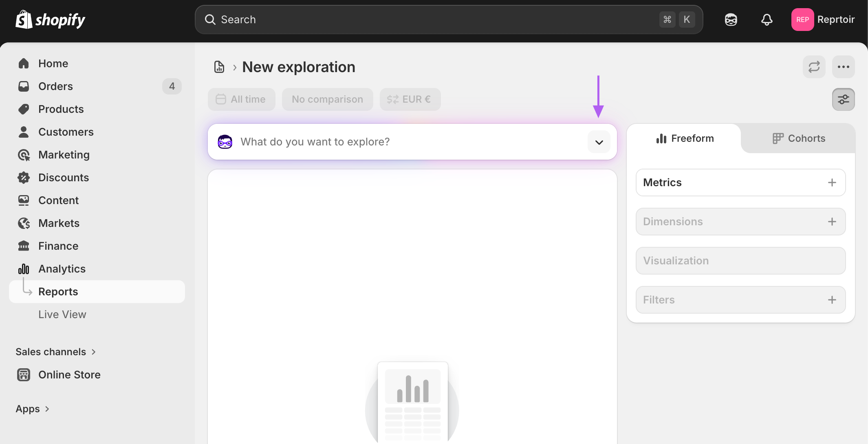
Task: Expand the explore prompt dropdown chevron
Action: [599, 142]
